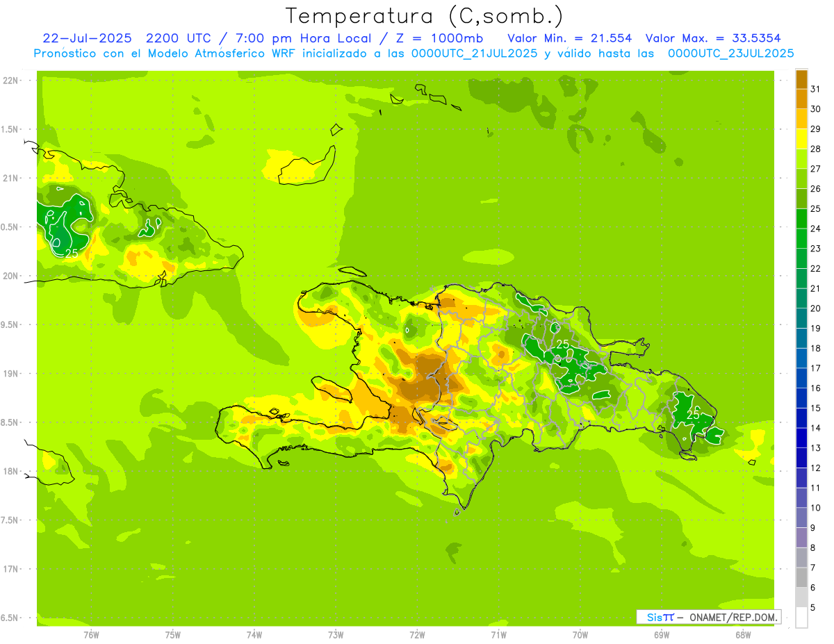The height and width of the screenshot is (644, 834).
Task: Select initialization stamp '0000UTC_21JUL2025'
Action: [475, 53]
